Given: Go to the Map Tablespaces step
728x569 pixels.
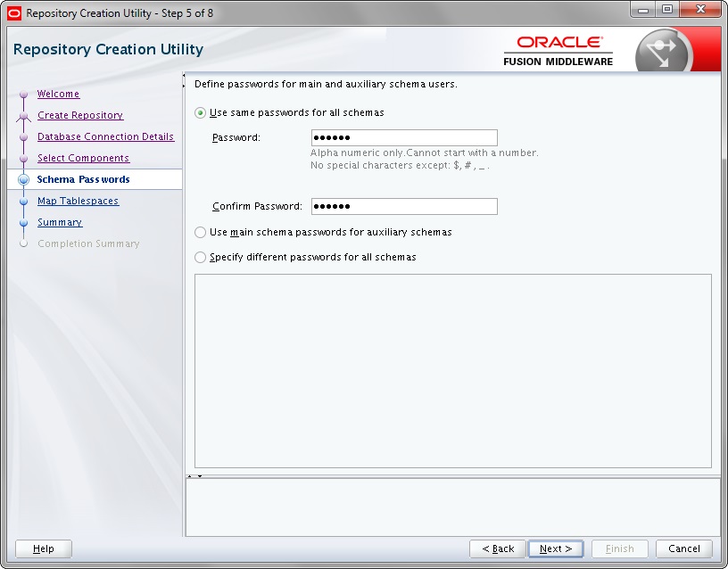Looking at the screenshot, I should 78,201.
